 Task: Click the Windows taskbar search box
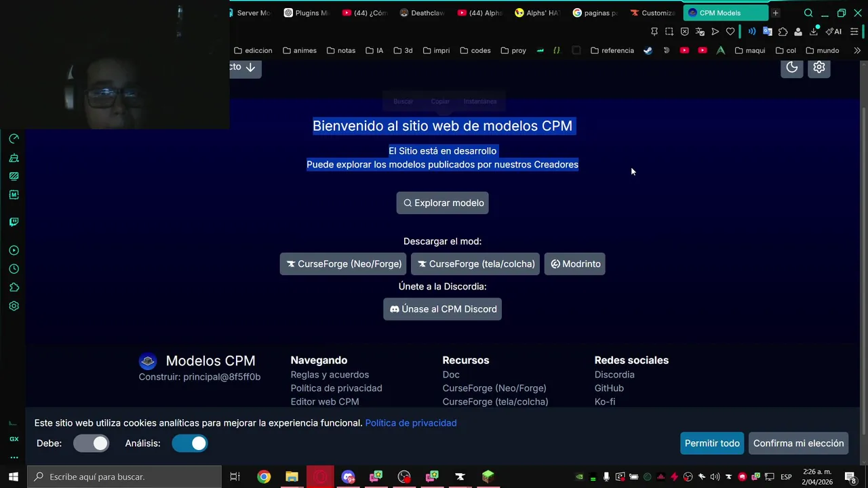[124, 476]
